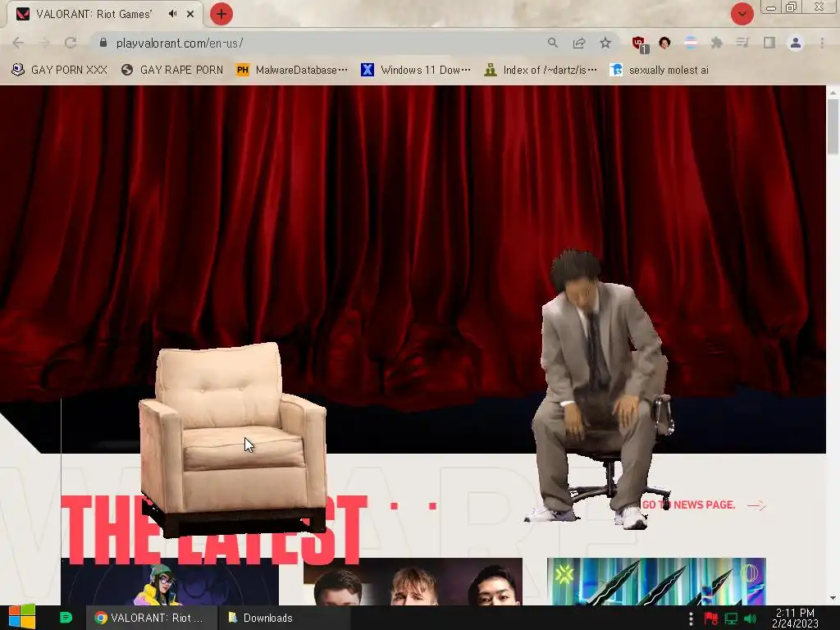This screenshot has width=840, height=630.
Task: Open the clock showing 2:11 PM
Action: [795, 618]
